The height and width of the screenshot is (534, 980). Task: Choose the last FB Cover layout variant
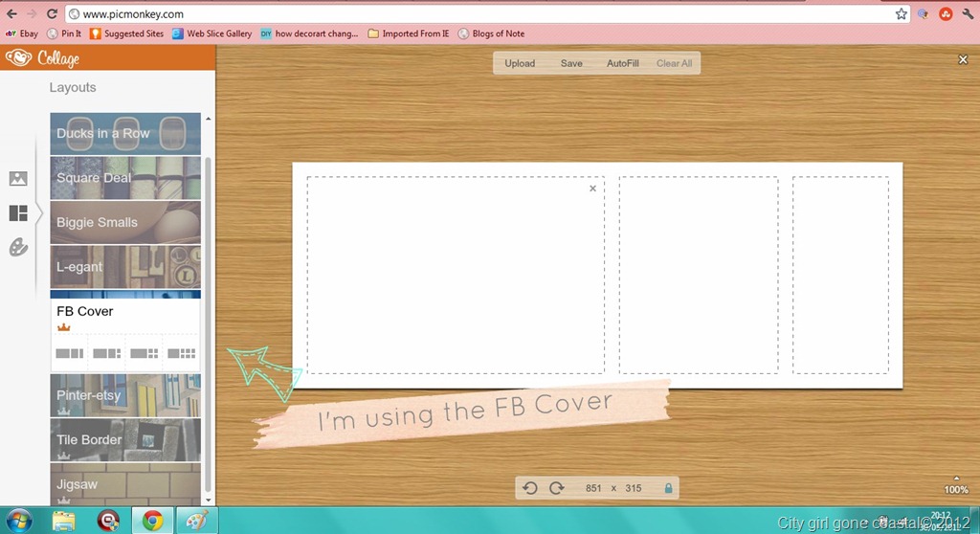[182, 353]
